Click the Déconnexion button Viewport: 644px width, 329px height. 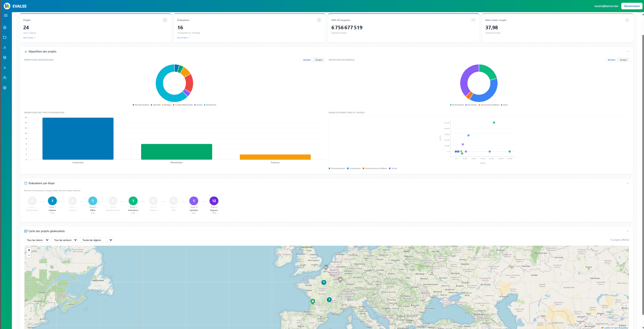tap(632, 6)
